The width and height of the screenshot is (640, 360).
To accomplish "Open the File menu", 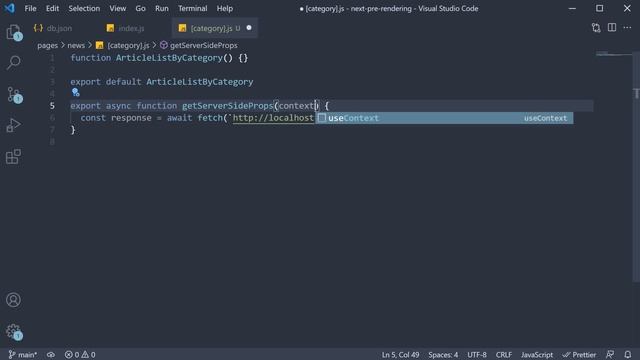I will point(30,8).
